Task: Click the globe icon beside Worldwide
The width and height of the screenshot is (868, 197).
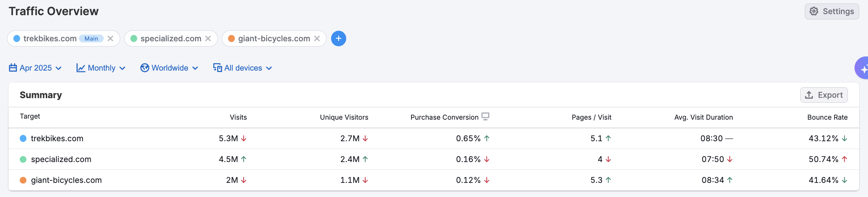Action: 145,68
